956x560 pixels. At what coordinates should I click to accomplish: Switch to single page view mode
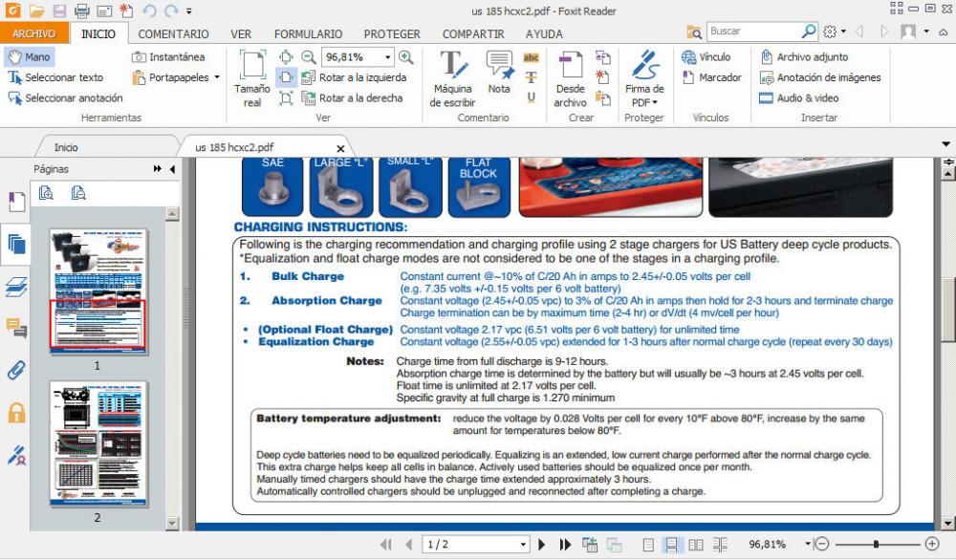coord(648,544)
